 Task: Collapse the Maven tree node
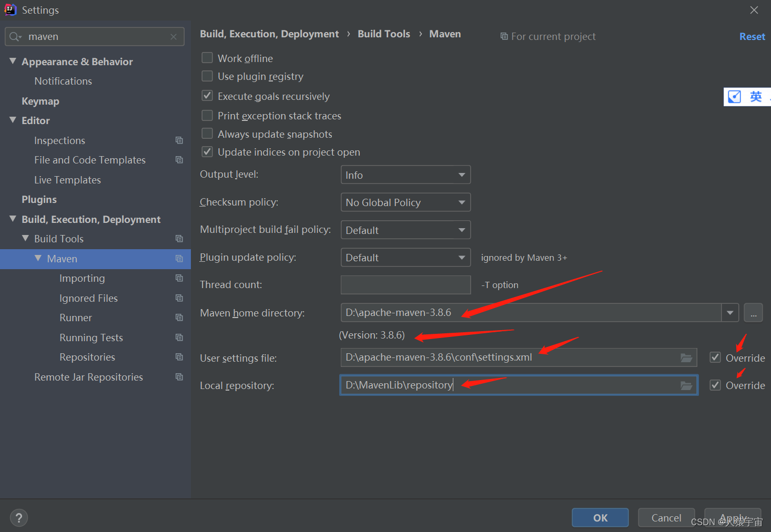point(38,258)
